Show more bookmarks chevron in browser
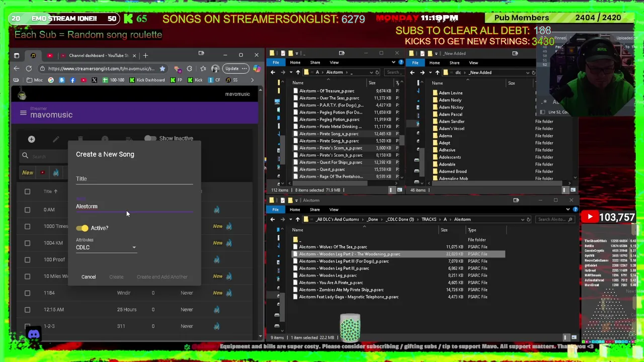 tap(252, 80)
